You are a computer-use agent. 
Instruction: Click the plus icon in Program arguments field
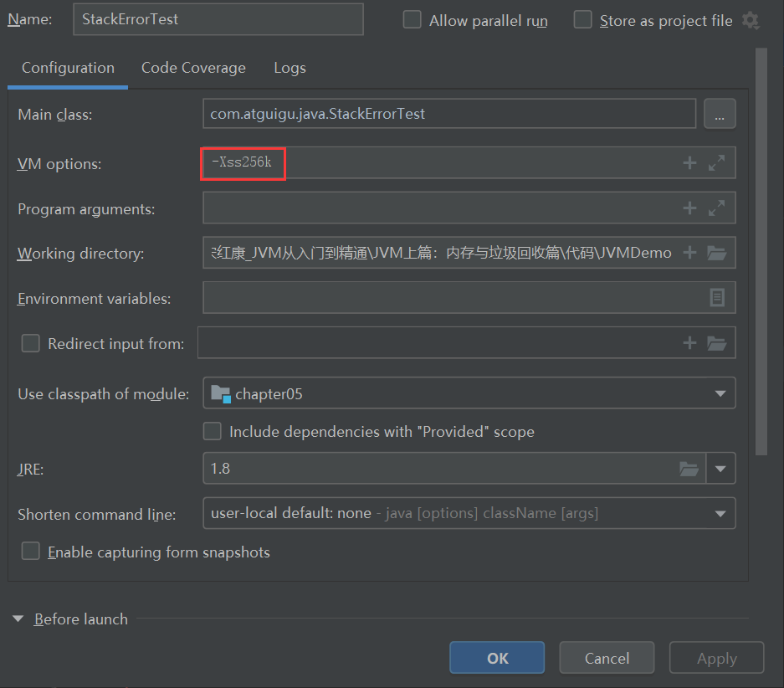point(689,208)
